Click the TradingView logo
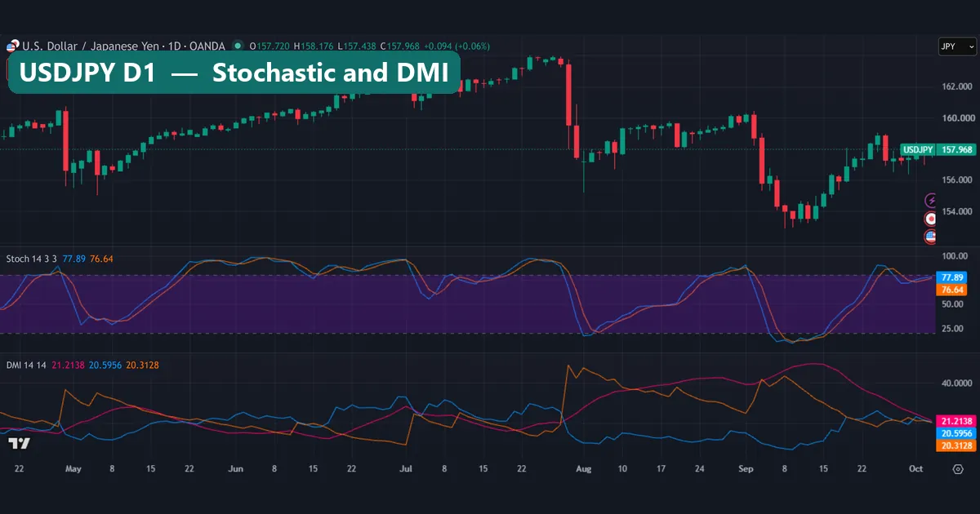Viewport: 980px width, 514px height. (20, 443)
